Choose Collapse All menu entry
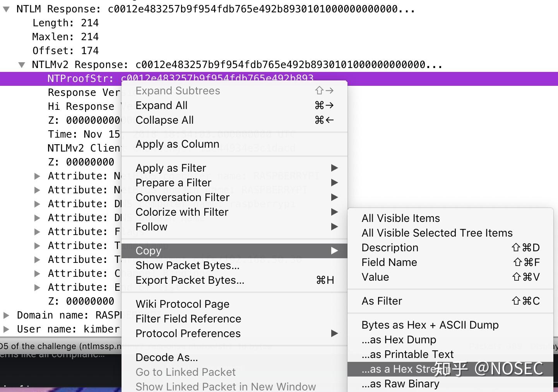 click(164, 120)
